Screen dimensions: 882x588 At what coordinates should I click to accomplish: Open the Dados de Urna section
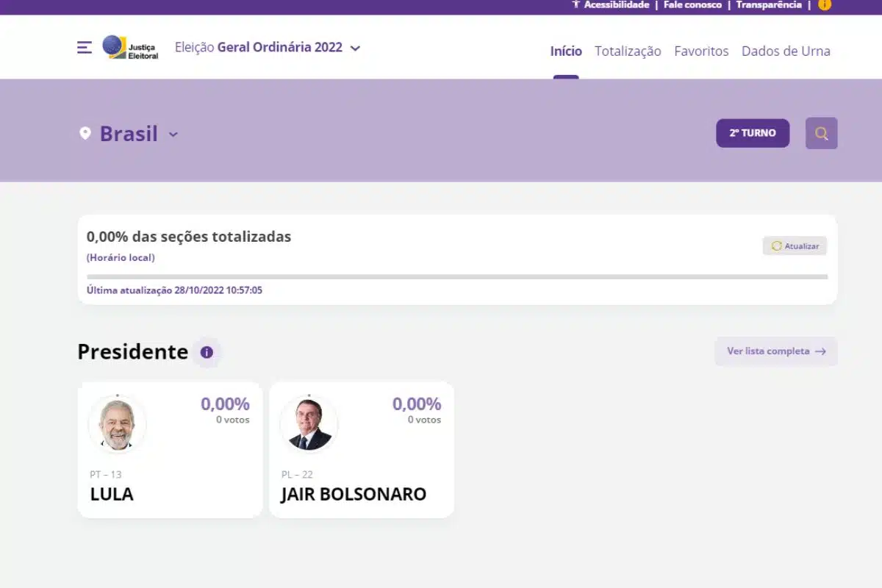pos(786,51)
